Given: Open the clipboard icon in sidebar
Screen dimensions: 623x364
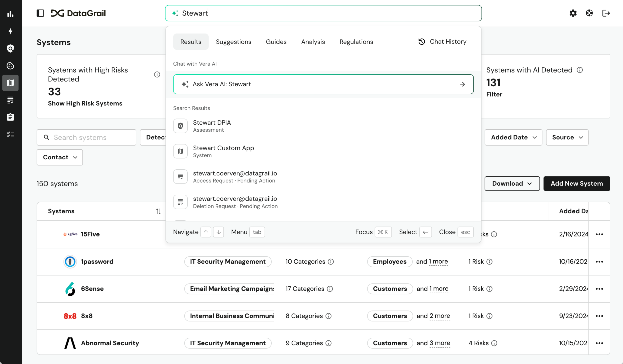Looking at the screenshot, I should pyautogui.click(x=10, y=117).
